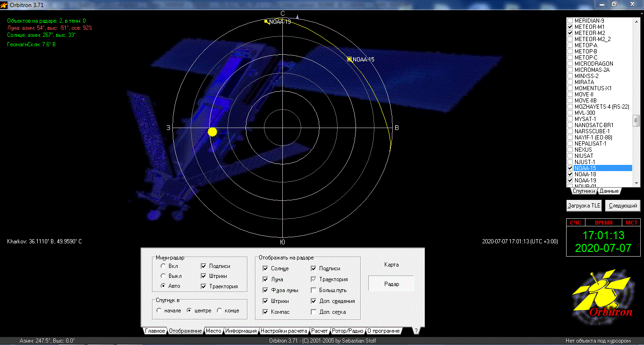Click the СЧС time mode button
Image resolution: width=644 pixels, height=345 pixels.
click(576, 223)
